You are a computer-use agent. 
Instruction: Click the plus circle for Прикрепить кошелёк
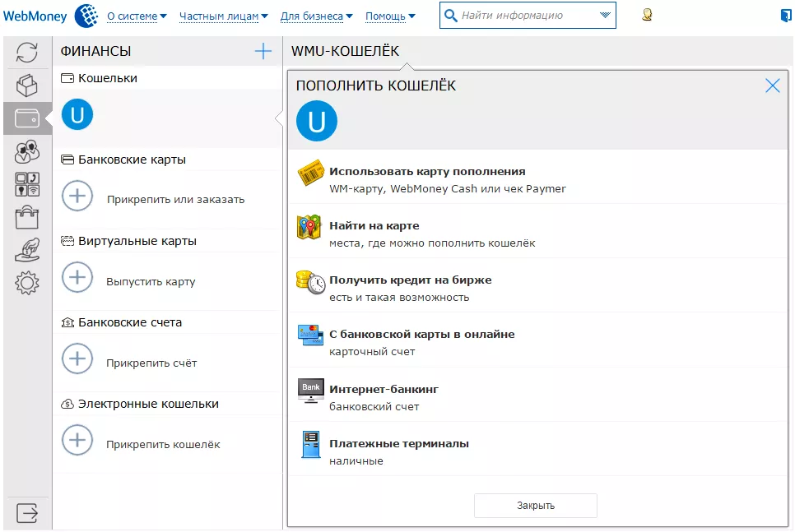(77, 440)
